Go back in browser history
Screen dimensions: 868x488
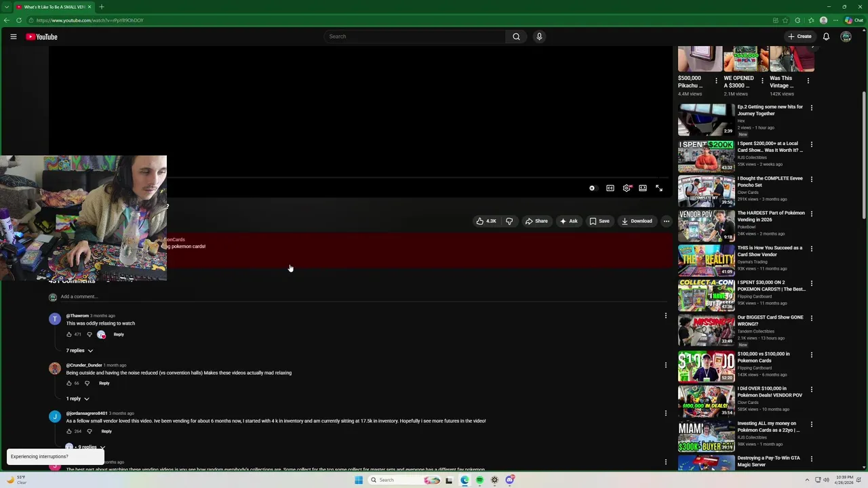pos(7,20)
